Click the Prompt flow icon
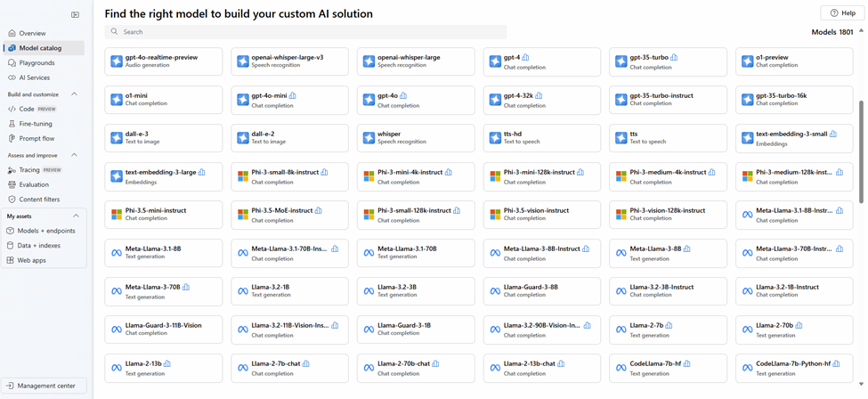This screenshot has width=868, height=399. (12, 139)
